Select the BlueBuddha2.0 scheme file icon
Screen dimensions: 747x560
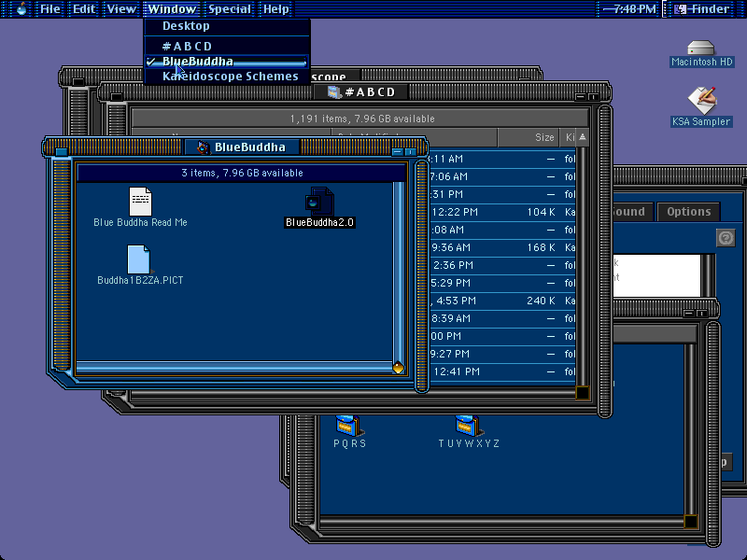(x=319, y=201)
